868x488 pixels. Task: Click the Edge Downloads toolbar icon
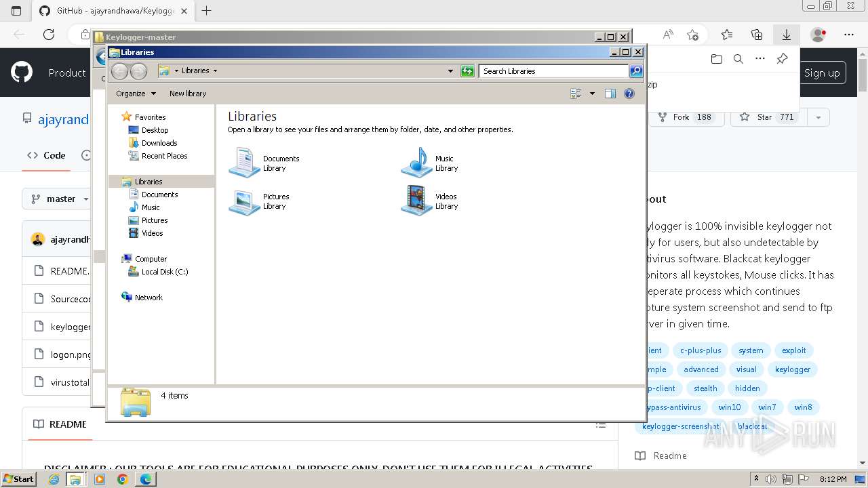[x=787, y=35]
